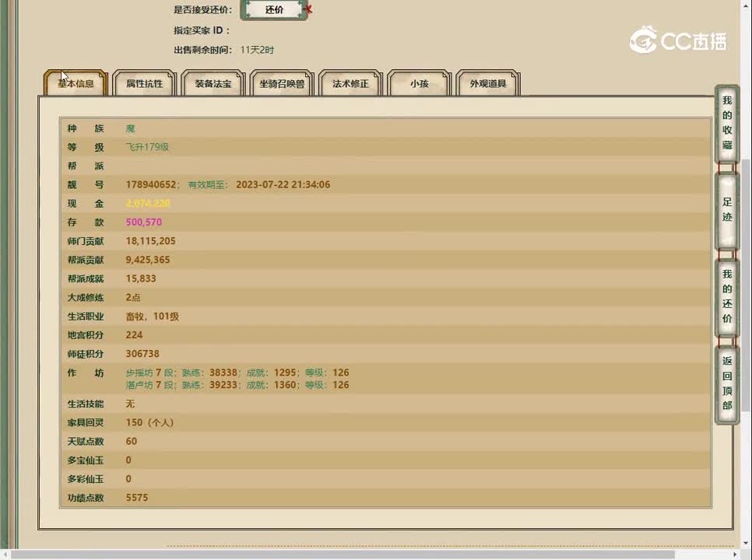The width and height of the screenshot is (752, 560).
Task: Open the 法术修正 tab
Action: coord(350,83)
